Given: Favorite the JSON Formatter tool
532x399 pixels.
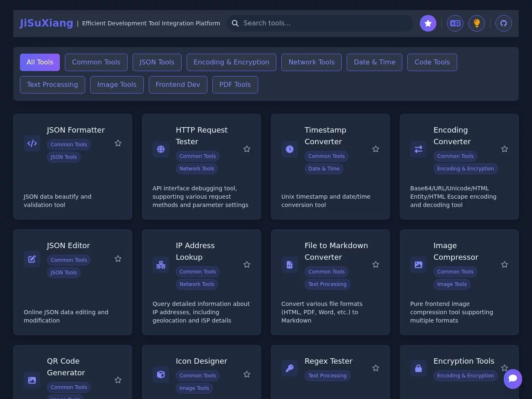Looking at the screenshot, I should (x=118, y=143).
